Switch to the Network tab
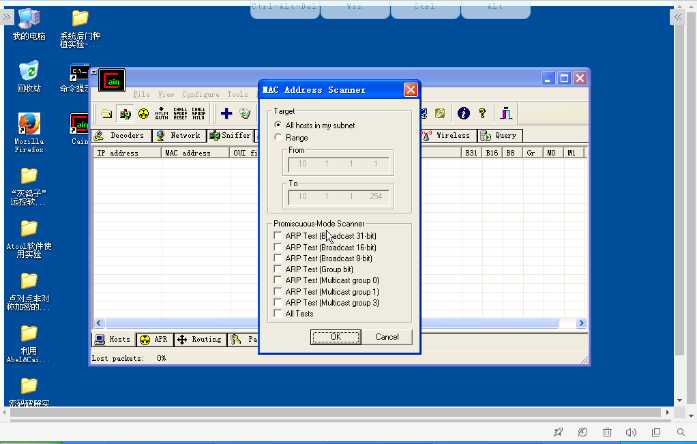 click(x=180, y=136)
